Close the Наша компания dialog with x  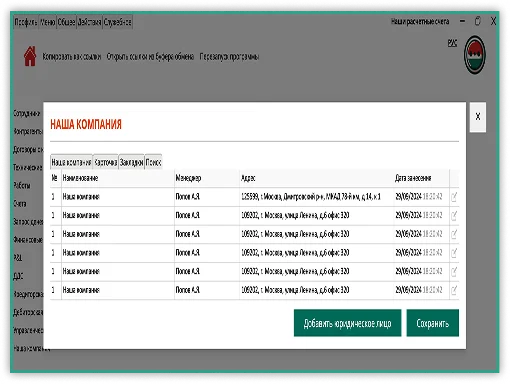click(478, 117)
